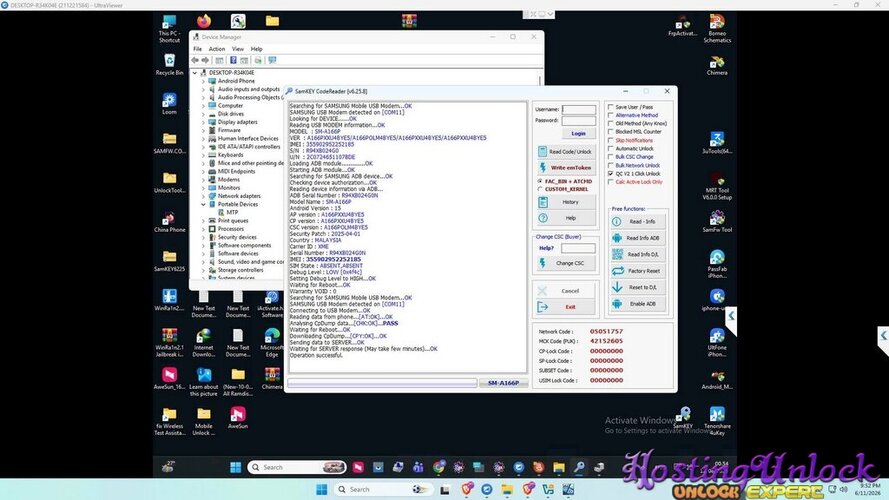Click Device Manager help toolbar icon

[x=233, y=60]
